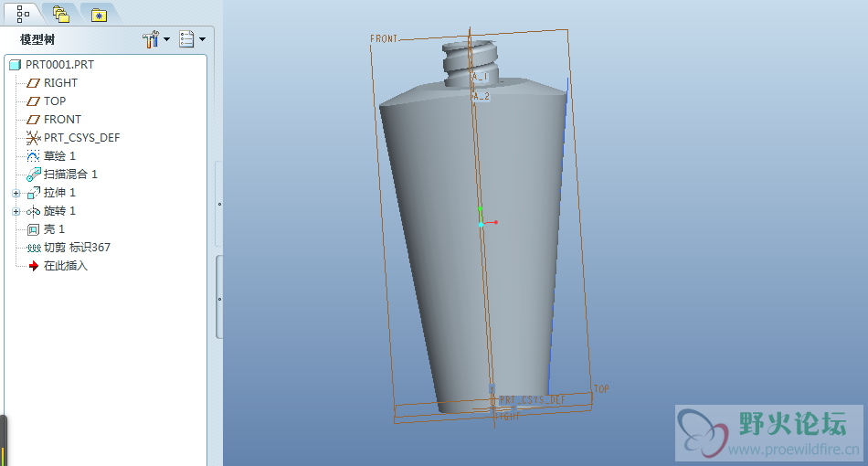
Task: Select 壳 1 shell feature
Action: (54, 228)
